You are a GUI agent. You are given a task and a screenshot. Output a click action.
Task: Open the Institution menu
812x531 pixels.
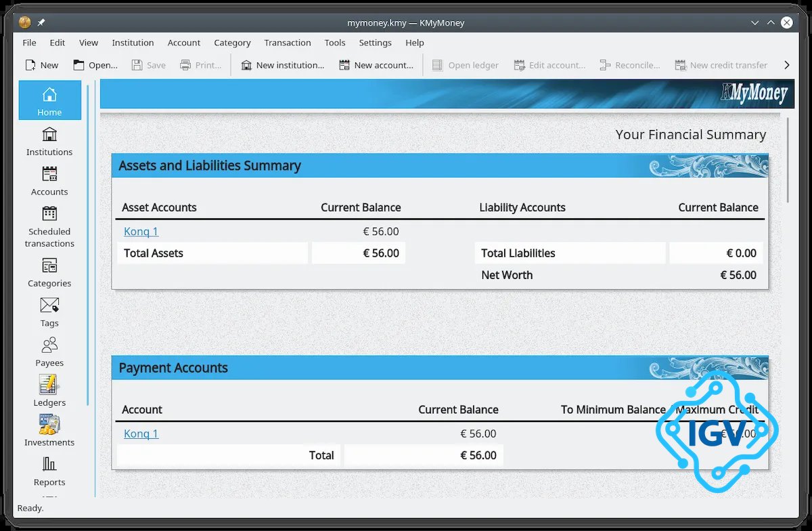(133, 43)
